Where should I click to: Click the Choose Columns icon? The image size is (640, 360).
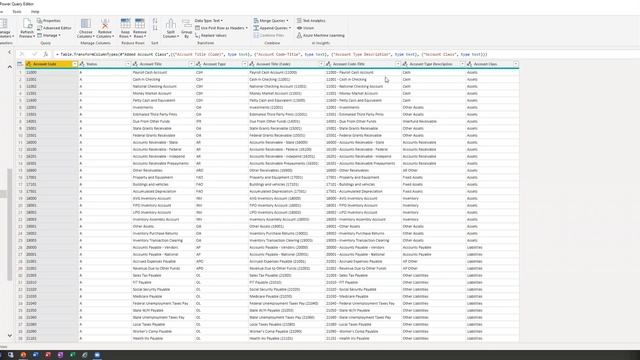click(x=86, y=24)
